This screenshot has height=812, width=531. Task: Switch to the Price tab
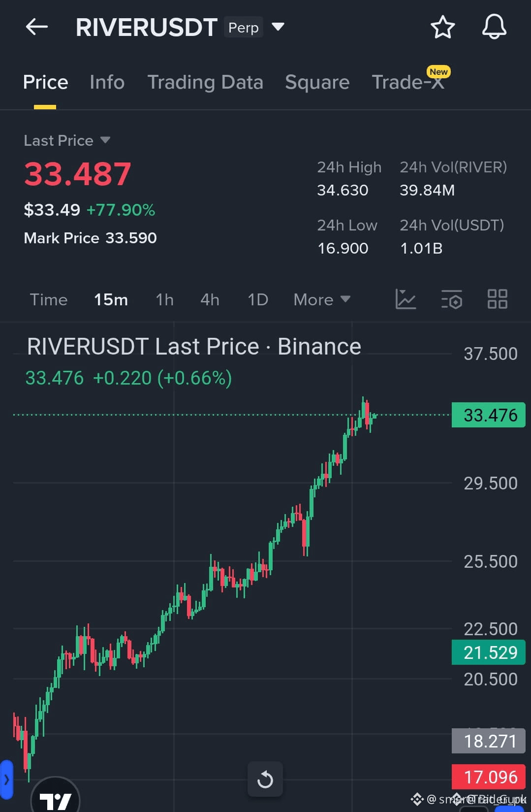(x=45, y=82)
